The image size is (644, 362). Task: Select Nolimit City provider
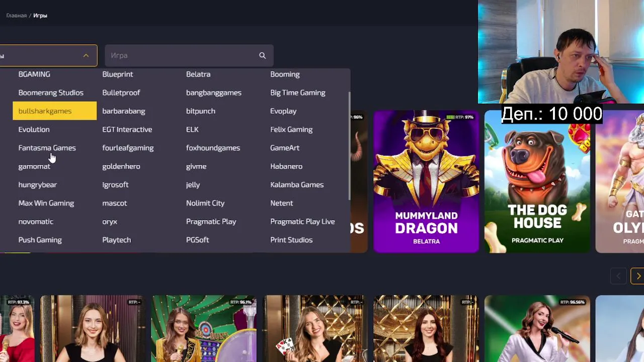205,203
